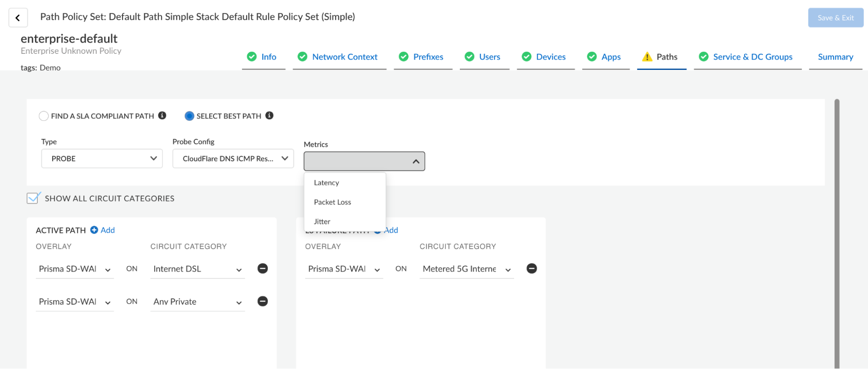Remove the Metered 5G Internet path row
Image resolution: width=868 pixels, height=369 pixels.
click(531, 269)
